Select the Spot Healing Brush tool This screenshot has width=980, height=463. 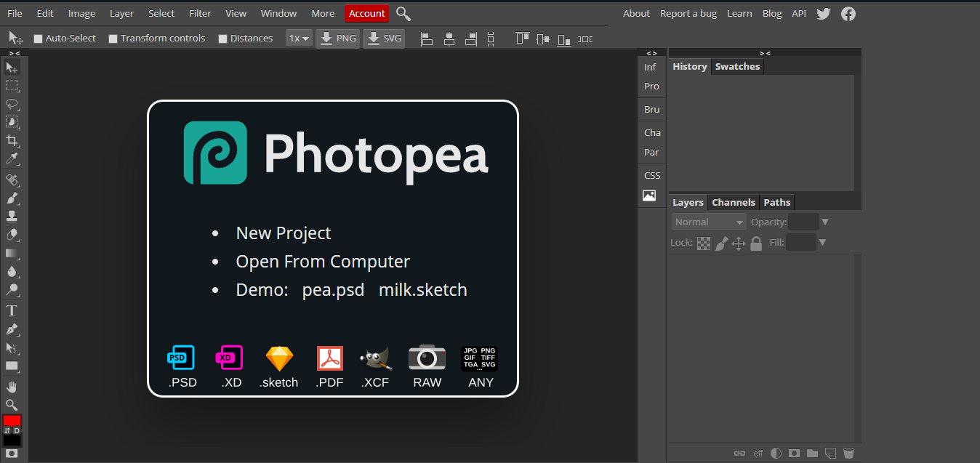click(12, 180)
